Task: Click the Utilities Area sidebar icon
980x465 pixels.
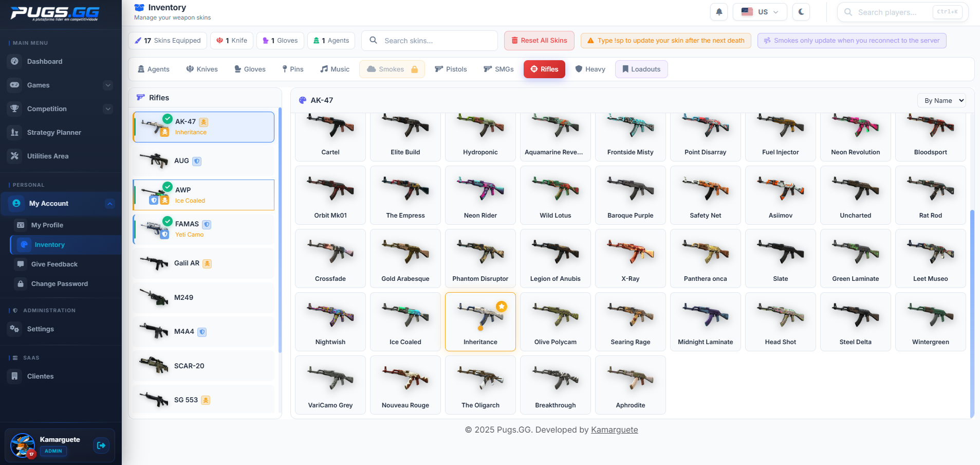Action: pos(15,156)
